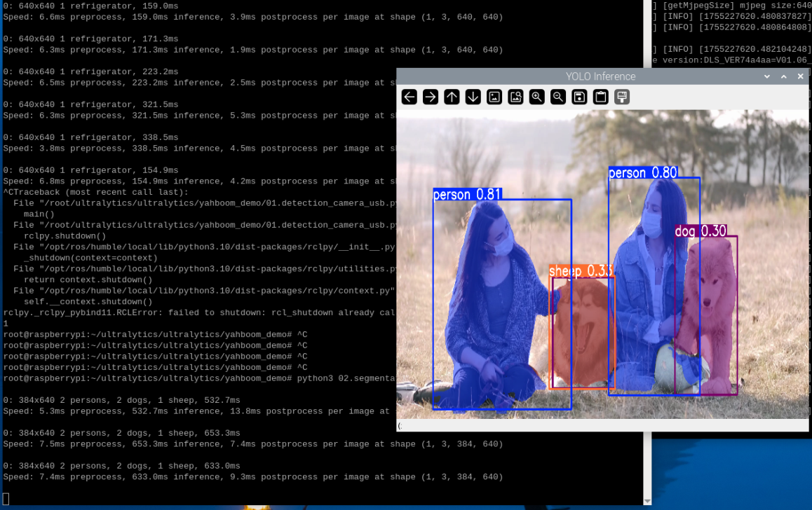This screenshot has height=510, width=812.
Task: Click the "dog 0.30" detection label
Action: click(701, 231)
